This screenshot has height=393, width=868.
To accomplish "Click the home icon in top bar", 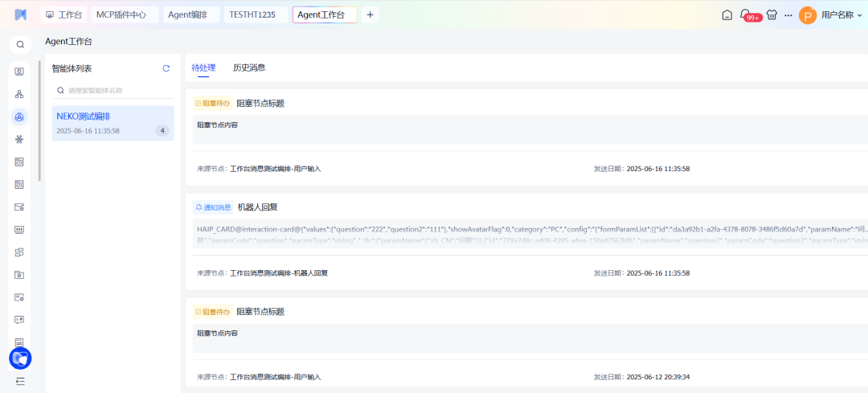I will pos(727,14).
